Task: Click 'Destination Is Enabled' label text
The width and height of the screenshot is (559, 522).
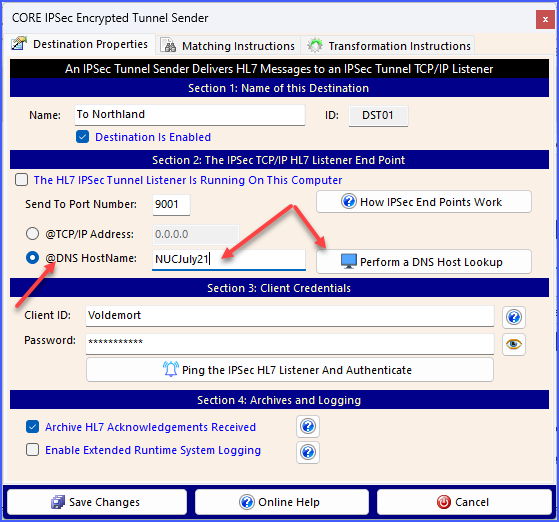Action: [153, 137]
